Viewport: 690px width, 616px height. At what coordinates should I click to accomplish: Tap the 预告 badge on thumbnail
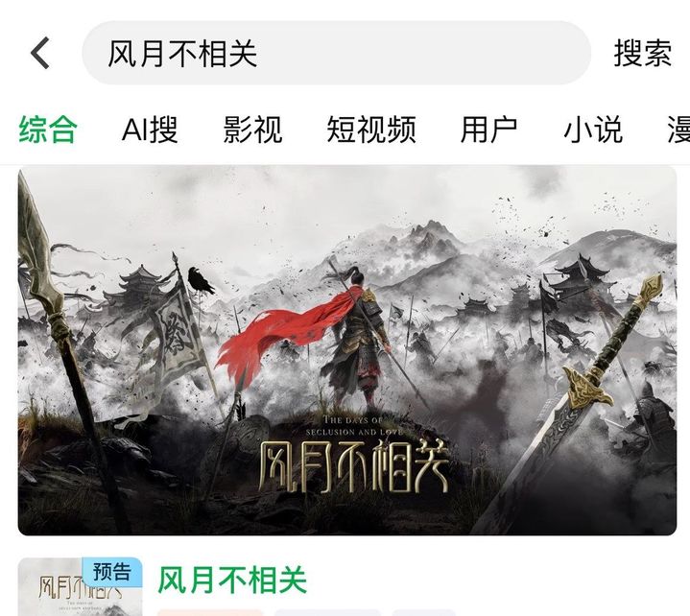(x=112, y=572)
